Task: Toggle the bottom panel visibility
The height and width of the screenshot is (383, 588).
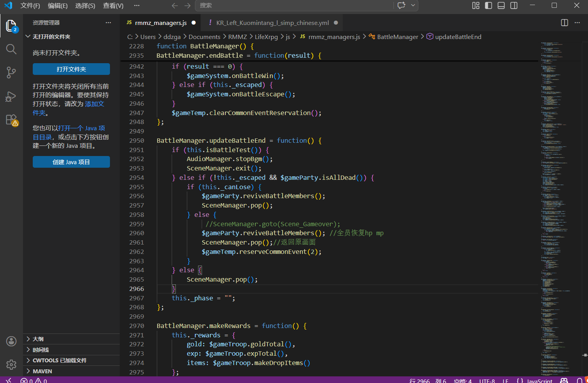Action: click(501, 5)
